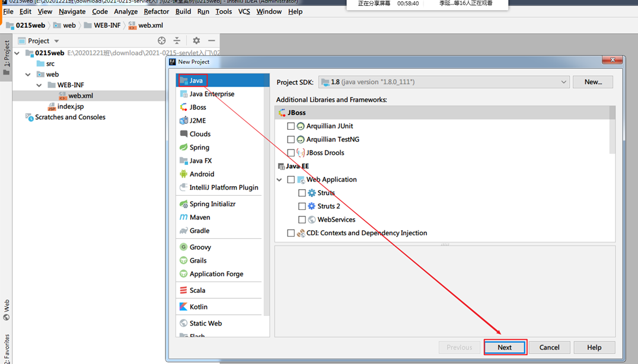Select web.xml file in project tree
This screenshot has width=638, height=364.
click(x=76, y=96)
